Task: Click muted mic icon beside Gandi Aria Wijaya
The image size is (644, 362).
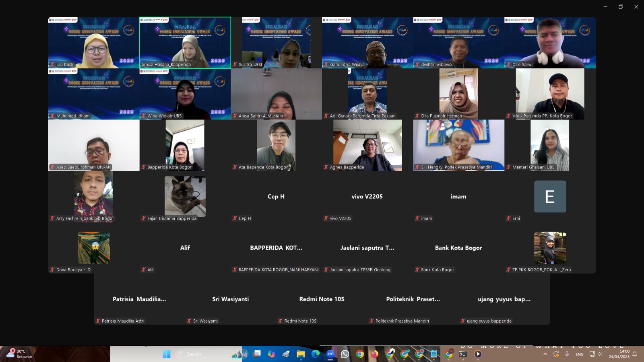Action: pos(326,64)
